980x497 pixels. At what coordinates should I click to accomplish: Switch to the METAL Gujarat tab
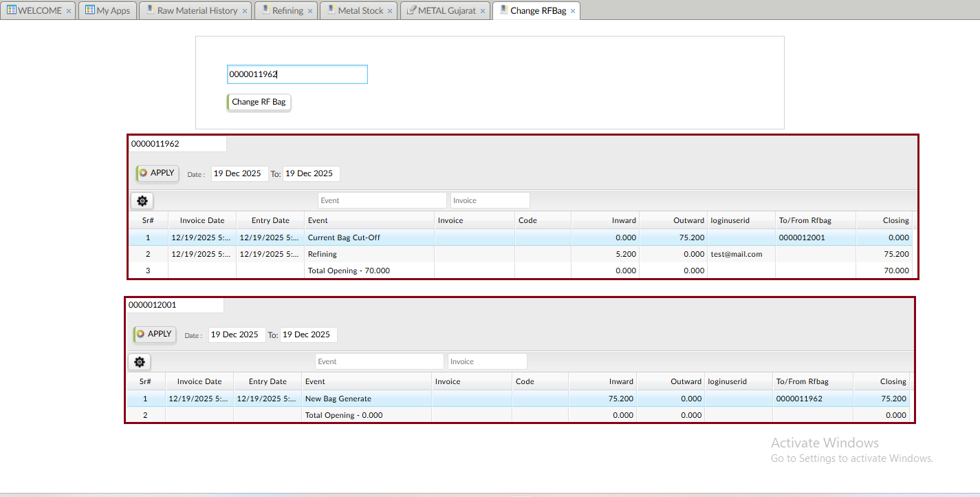pyautogui.click(x=446, y=11)
